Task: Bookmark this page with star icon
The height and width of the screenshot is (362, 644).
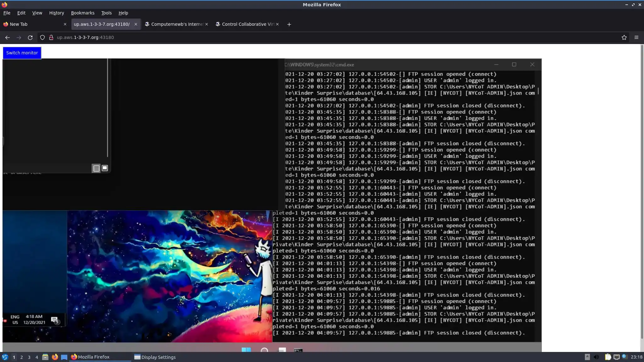Action: click(x=624, y=37)
